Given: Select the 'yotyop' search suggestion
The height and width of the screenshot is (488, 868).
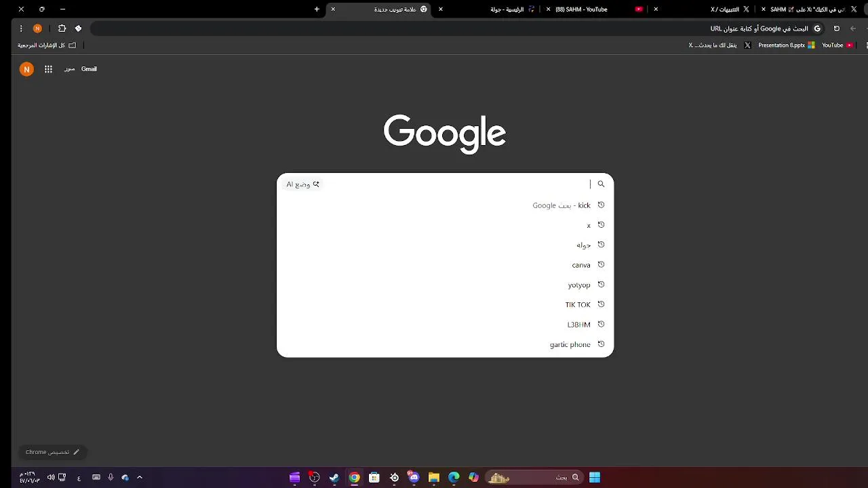Looking at the screenshot, I should (x=445, y=285).
